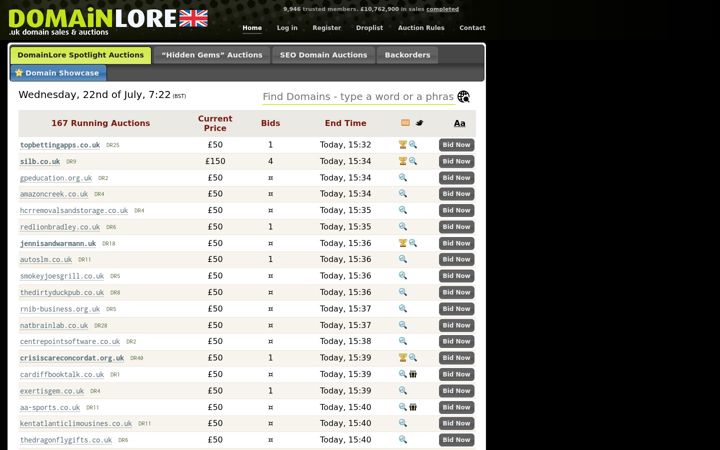Click the magnifier icon for thedirtyduckpub.co.uk
This screenshot has height=450, width=720.
click(403, 292)
